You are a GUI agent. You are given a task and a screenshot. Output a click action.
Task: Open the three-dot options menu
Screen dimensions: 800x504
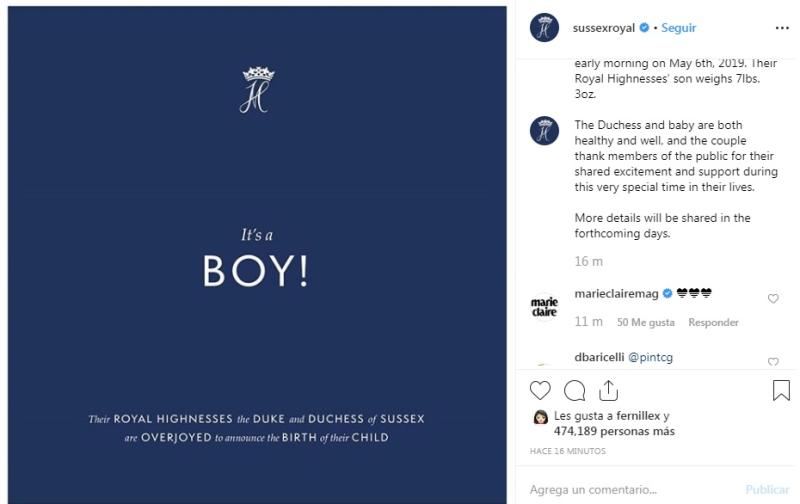781,28
